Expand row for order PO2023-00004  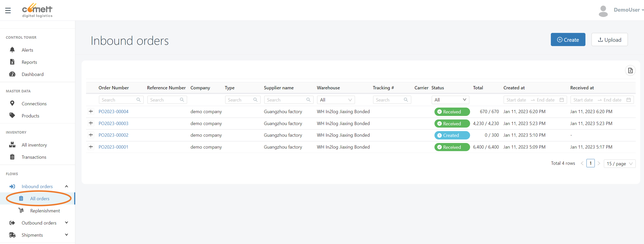[91, 111]
